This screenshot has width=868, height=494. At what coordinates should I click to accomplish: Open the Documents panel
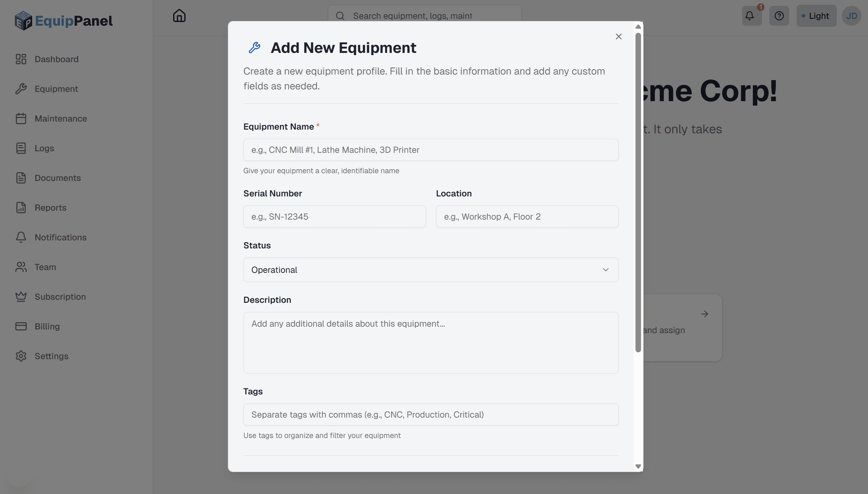[57, 178]
